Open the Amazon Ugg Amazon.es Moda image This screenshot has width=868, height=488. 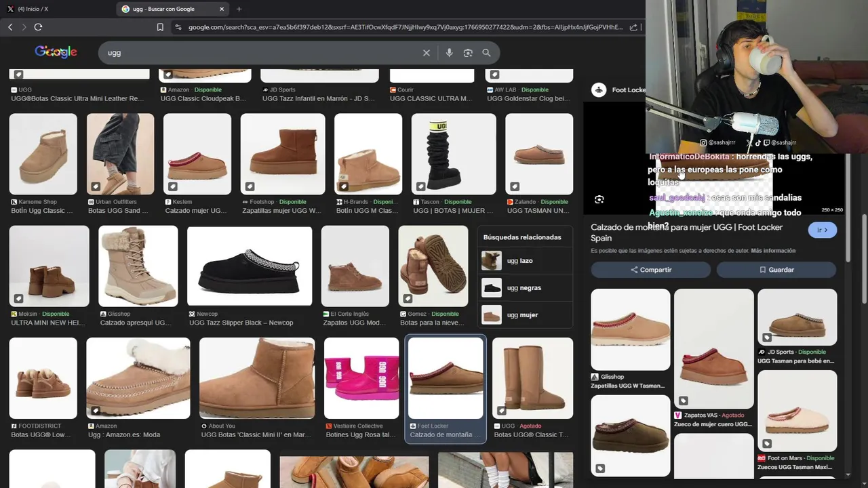click(138, 378)
